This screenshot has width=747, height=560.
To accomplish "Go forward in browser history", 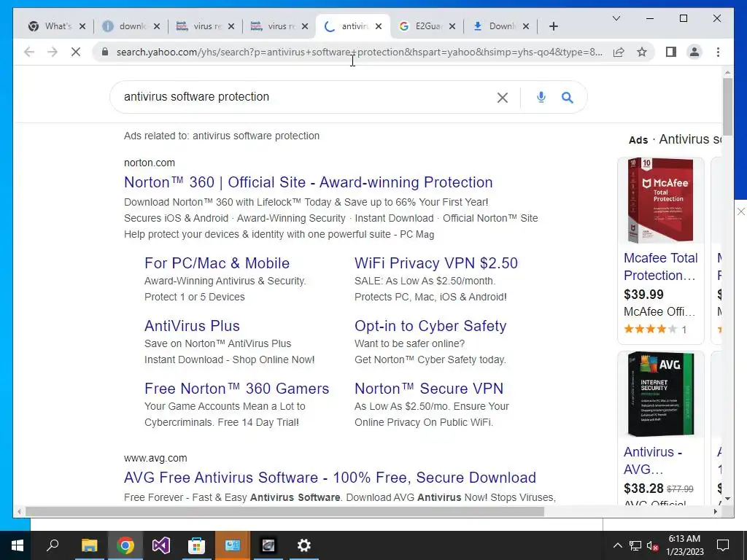I will pyautogui.click(x=53, y=52).
